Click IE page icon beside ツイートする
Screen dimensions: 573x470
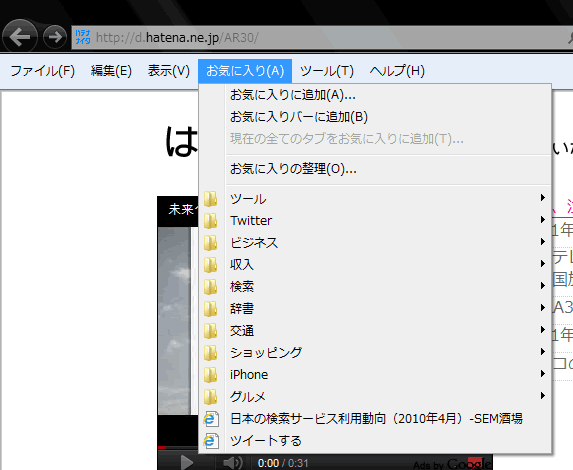(211, 441)
